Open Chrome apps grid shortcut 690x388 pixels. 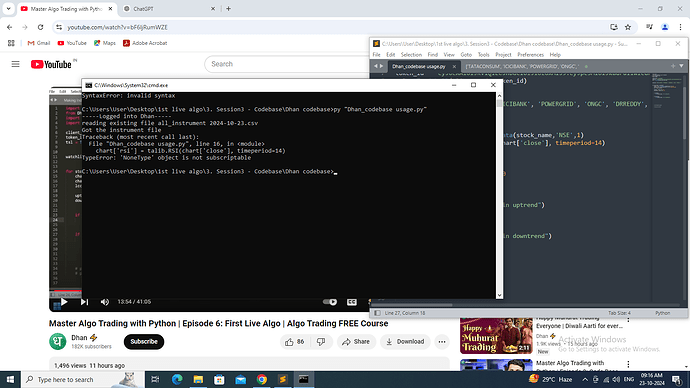coord(11,43)
